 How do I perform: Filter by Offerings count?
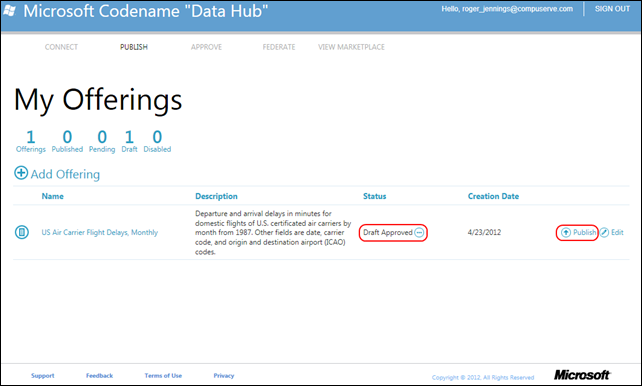pos(31,142)
